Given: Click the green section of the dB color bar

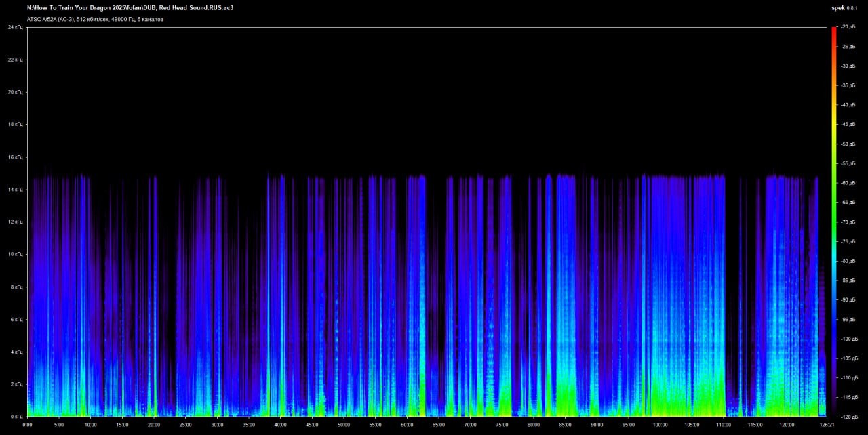Looking at the screenshot, I should click(834, 203).
